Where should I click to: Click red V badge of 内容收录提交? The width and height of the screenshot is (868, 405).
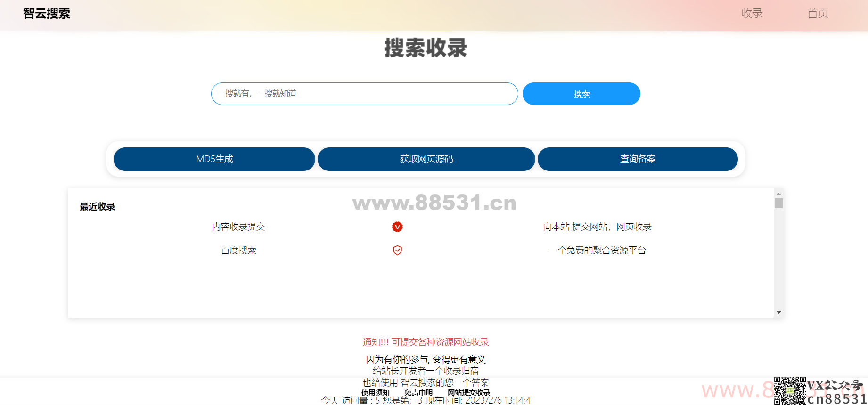pyautogui.click(x=398, y=227)
